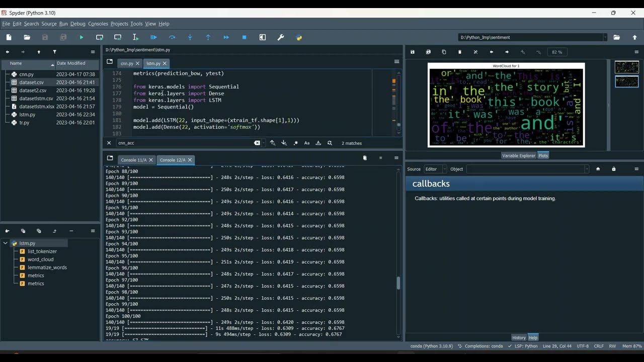Screen dimensions: 644x362
Task: Toggle regular expression search
Action: point(295,143)
